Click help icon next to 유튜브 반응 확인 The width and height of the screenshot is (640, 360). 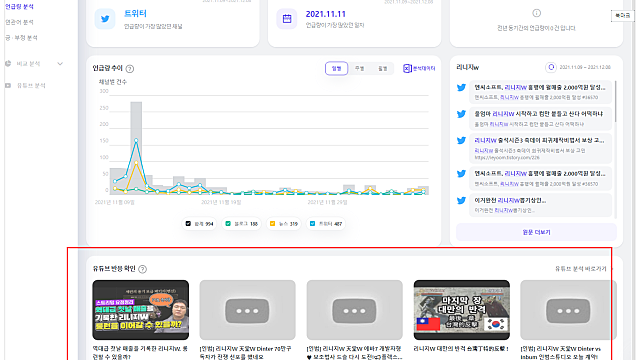coord(142,269)
